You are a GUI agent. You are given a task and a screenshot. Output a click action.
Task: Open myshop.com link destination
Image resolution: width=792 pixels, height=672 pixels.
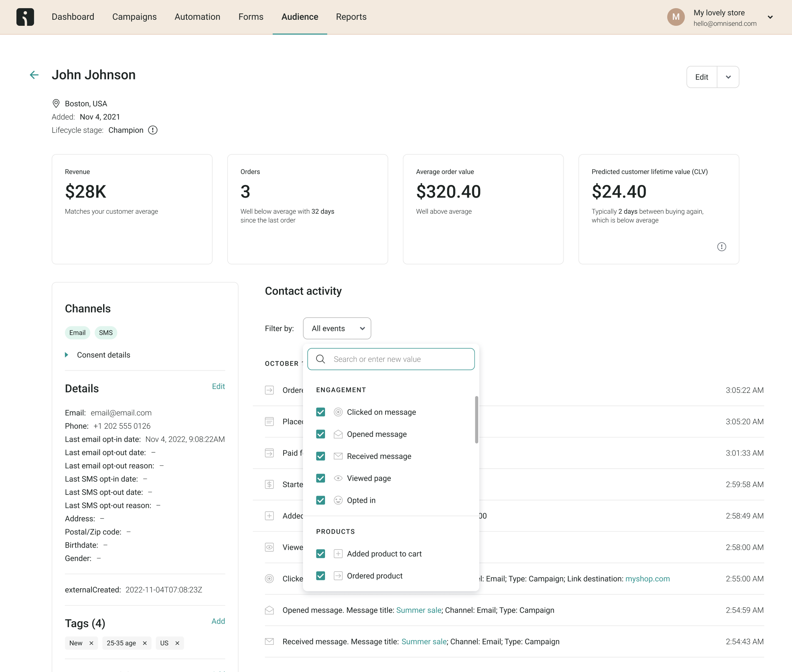point(647,579)
